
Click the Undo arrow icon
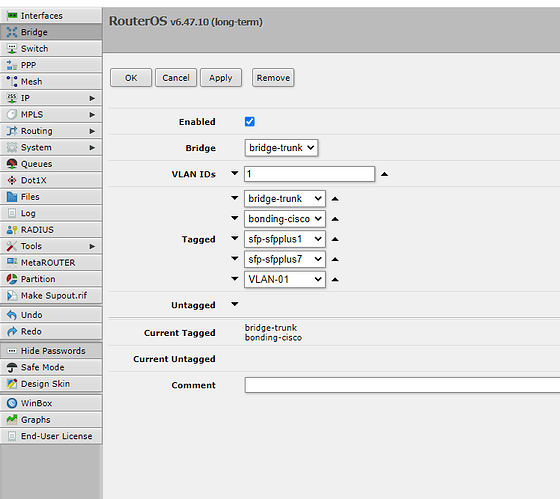coord(12,315)
